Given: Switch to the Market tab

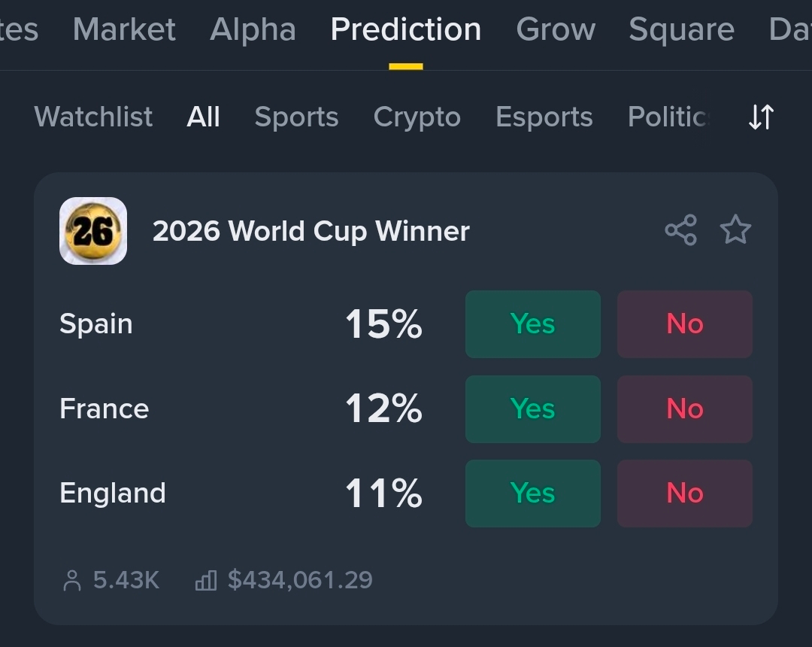Looking at the screenshot, I should [x=124, y=30].
